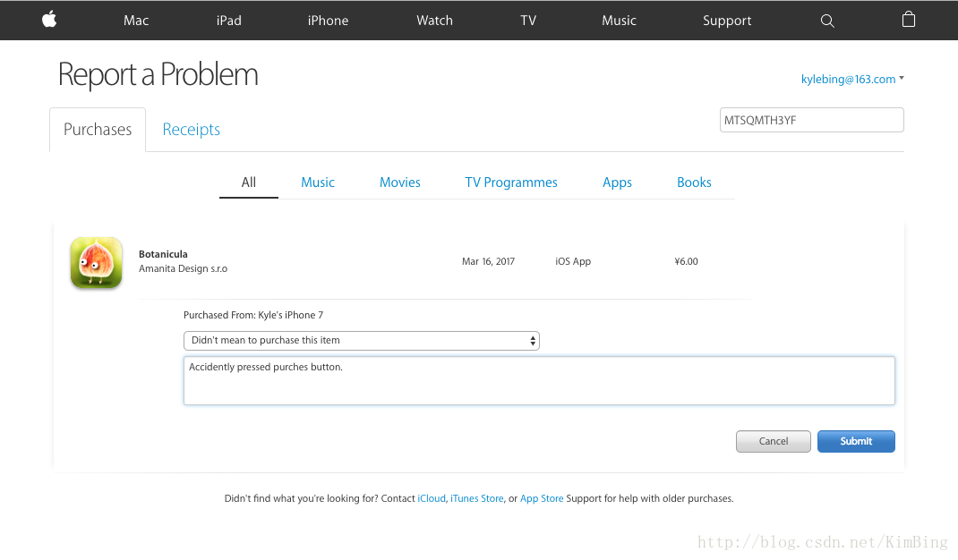Screen dimensions: 958x560
Task: Click the Report a Problem heading
Action: [x=158, y=75]
